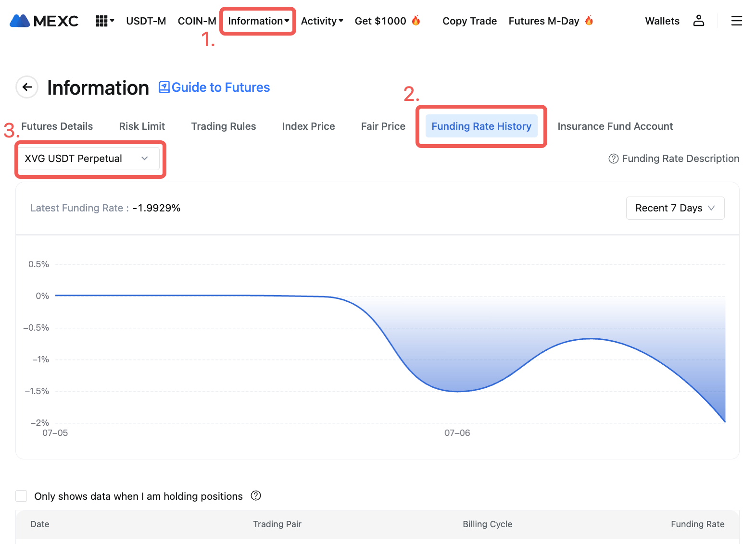Open the Recent 7 Days dropdown
Image resolution: width=756 pixels, height=544 pixels.
pyautogui.click(x=675, y=208)
